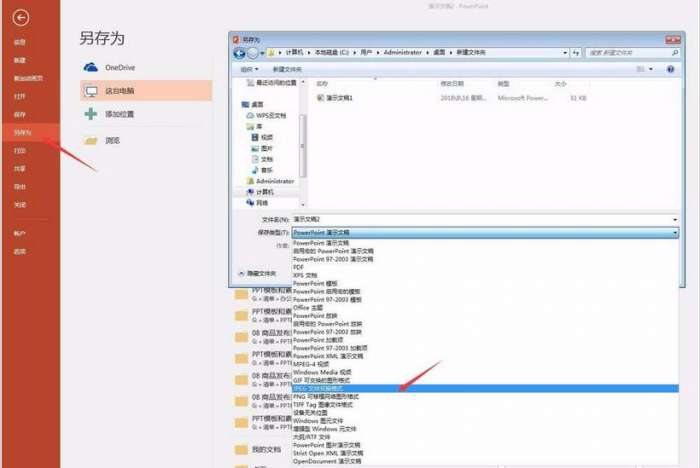700x468 pixels.
Task: Click Administrator in the address bar path
Action: (x=402, y=52)
